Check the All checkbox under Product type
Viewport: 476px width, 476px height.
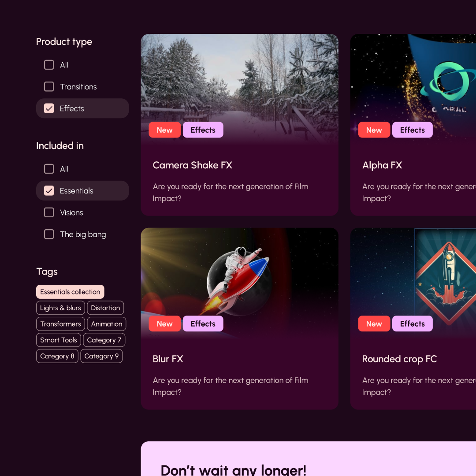(49, 65)
